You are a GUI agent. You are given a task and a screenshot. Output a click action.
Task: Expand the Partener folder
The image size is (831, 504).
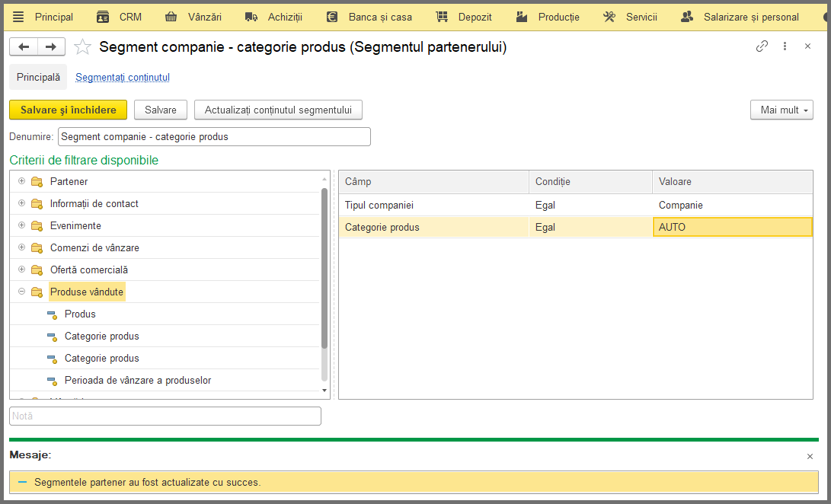(x=22, y=181)
